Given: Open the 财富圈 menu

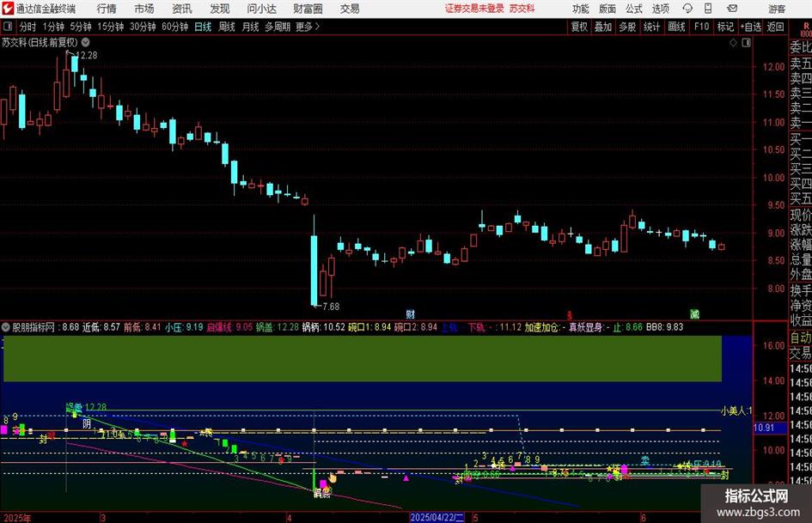Looking at the screenshot, I should 308,9.
